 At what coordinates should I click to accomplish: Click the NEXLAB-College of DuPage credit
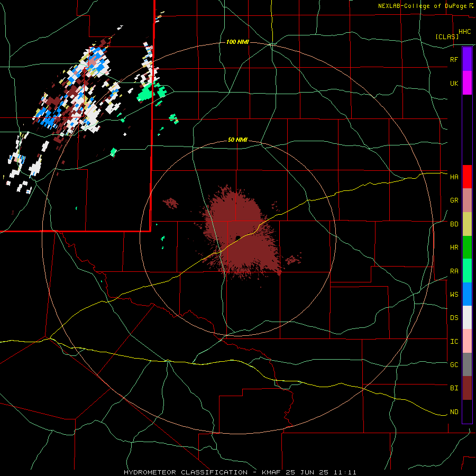[423, 6]
